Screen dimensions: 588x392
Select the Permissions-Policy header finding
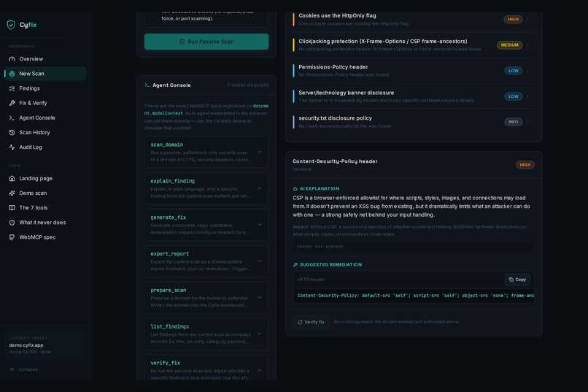pyautogui.click(x=413, y=71)
